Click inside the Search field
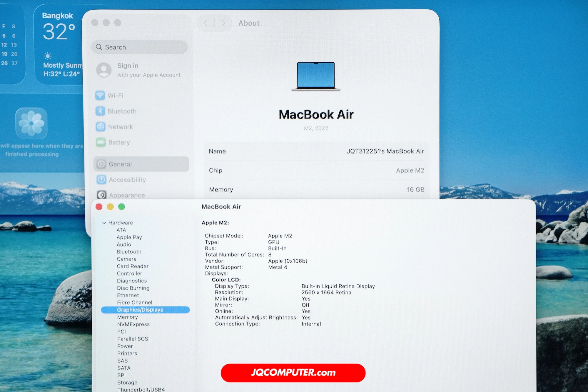Screen dimensions: 588x392 [x=140, y=47]
